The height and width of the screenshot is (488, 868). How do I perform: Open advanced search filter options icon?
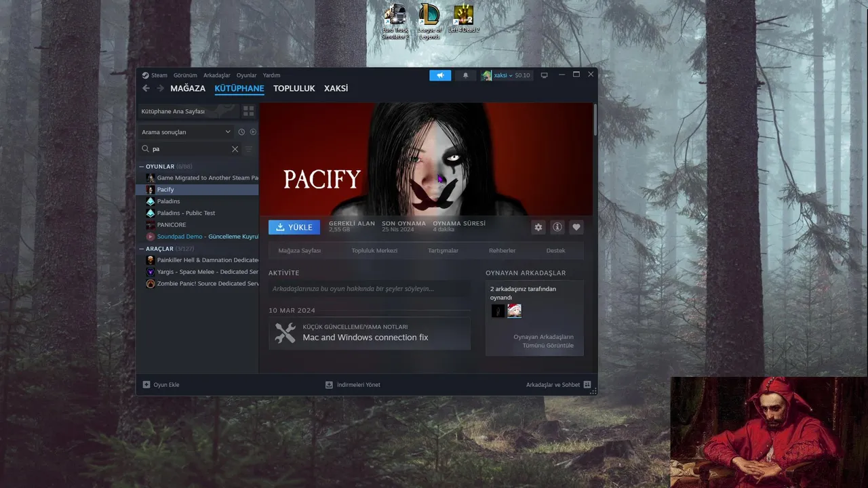[x=249, y=149]
